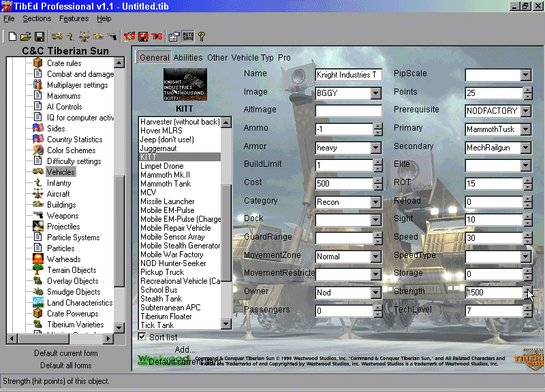Jump to vehicles via the toolbar tank icon

(x=57, y=37)
